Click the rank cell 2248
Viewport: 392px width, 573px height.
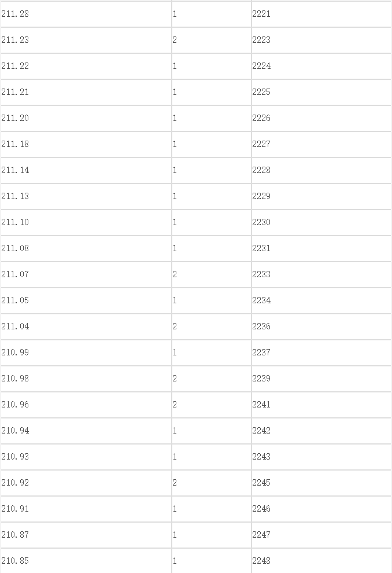pos(321,561)
